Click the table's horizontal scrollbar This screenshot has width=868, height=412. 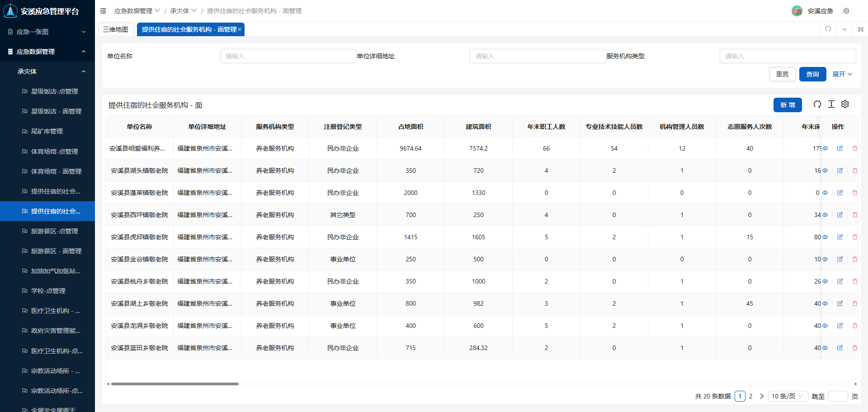175,384
